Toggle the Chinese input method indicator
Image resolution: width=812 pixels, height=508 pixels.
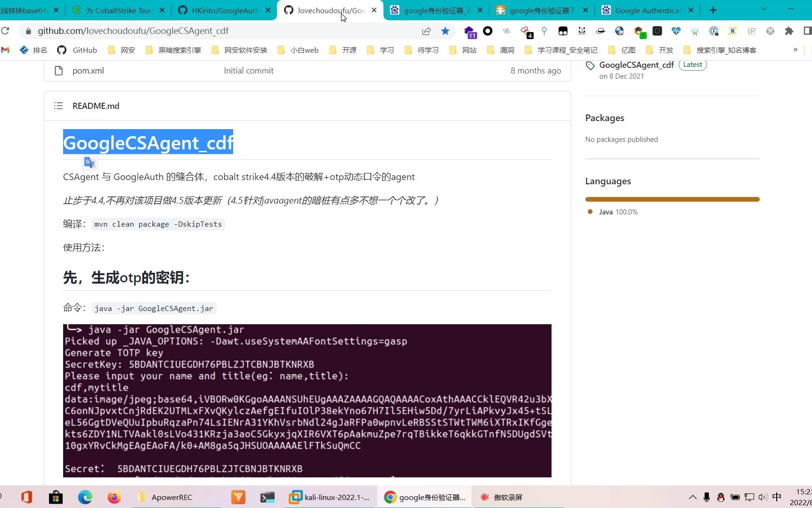pos(777,497)
